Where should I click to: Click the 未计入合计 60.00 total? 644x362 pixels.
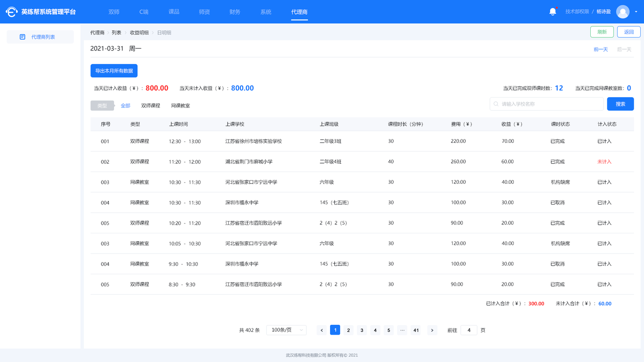pyautogui.click(x=605, y=304)
